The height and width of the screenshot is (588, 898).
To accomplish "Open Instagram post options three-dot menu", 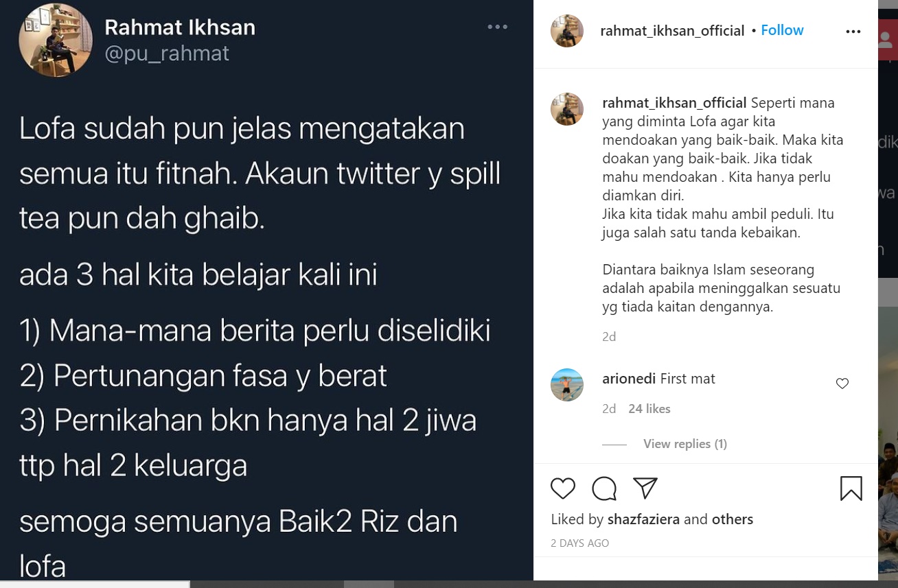I will pos(853,32).
